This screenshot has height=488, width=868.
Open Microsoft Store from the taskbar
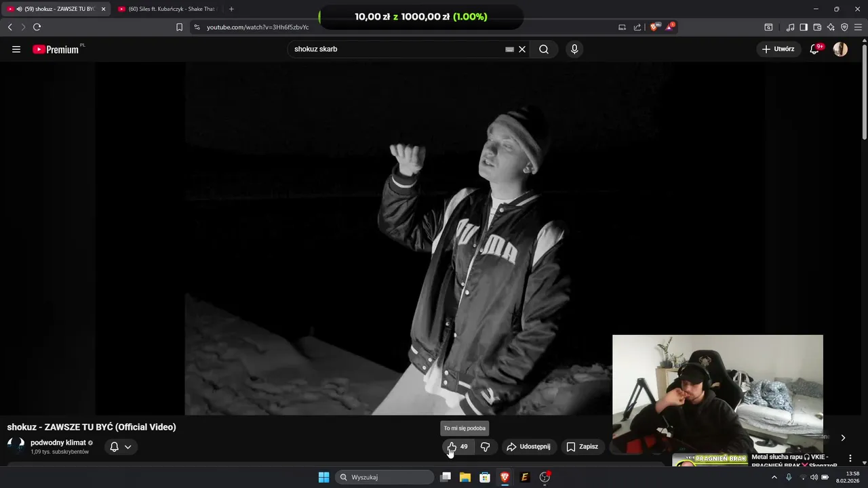coord(485,477)
